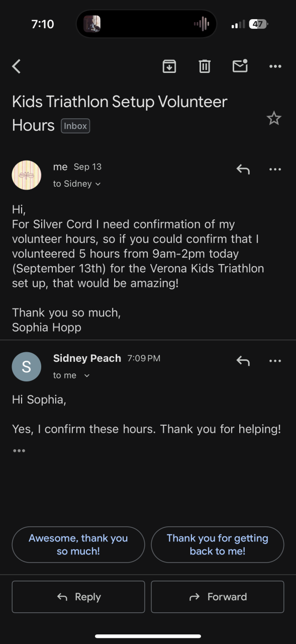Reply to my Sep 13 message arrow
The image size is (296, 644).
(243, 170)
